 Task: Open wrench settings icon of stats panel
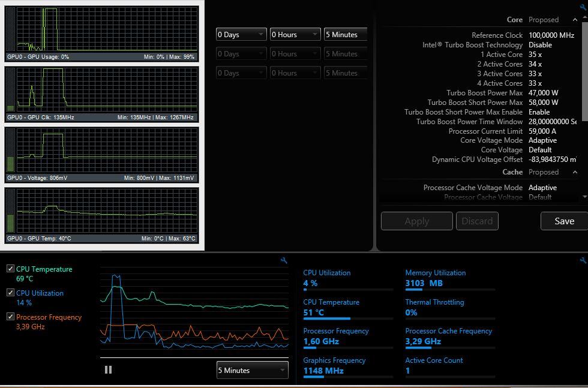point(583,260)
